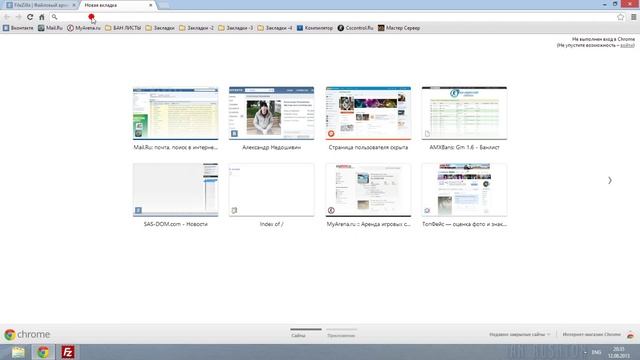
Task: Expand the Закладки -2 bookmark folder
Action: pos(196,28)
